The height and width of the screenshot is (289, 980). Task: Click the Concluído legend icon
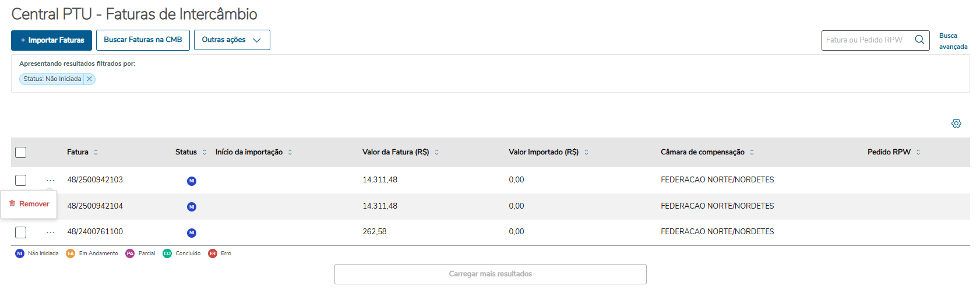point(167,253)
